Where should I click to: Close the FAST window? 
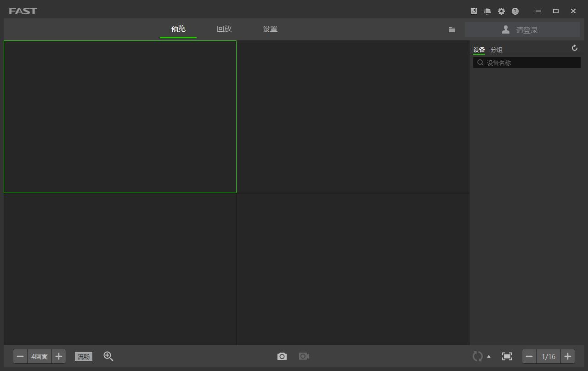(573, 11)
